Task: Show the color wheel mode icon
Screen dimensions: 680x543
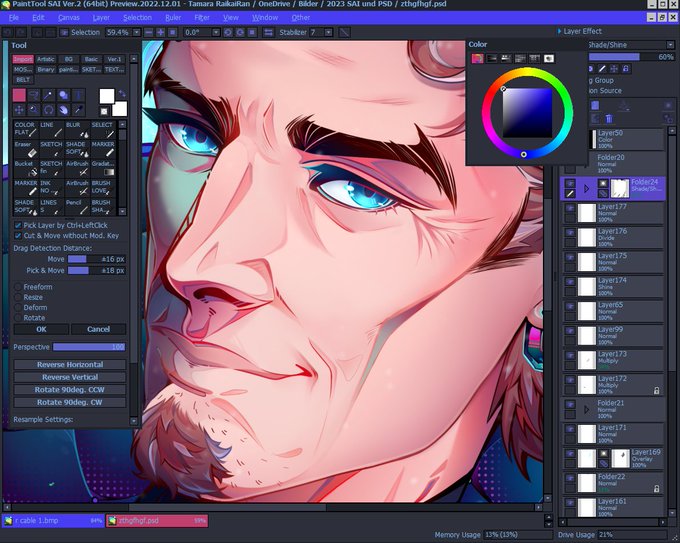Action: pyautogui.click(x=477, y=58)
